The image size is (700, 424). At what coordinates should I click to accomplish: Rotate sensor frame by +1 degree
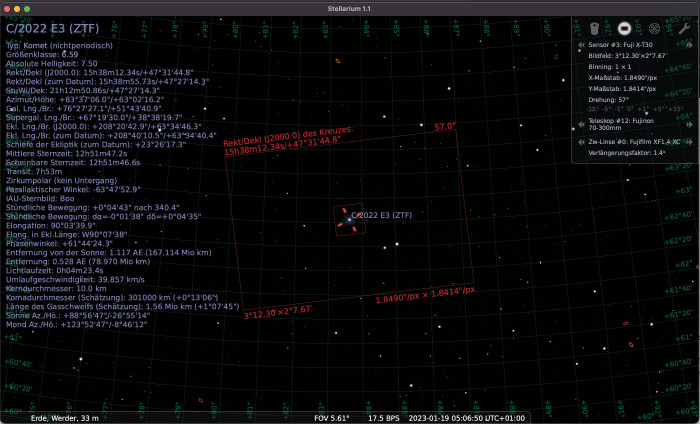[x=643, y=109]
